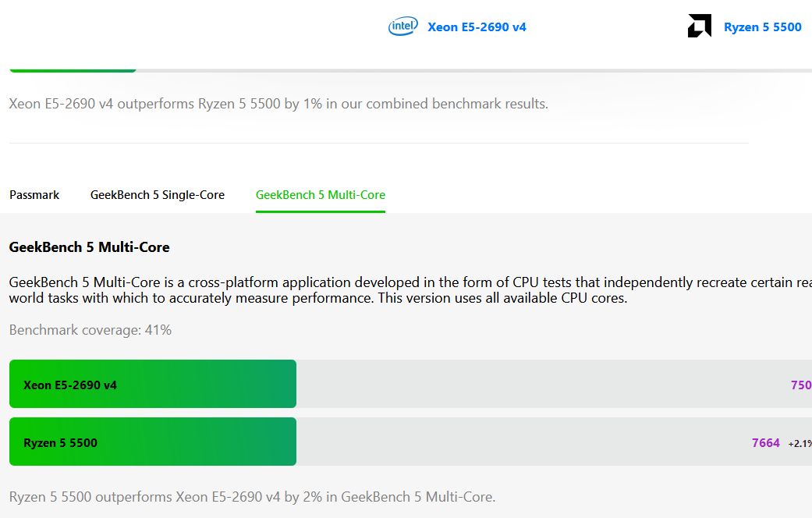
Task: Open the Xeon E5-2690 v4 header link
Action: coord(477,27)
